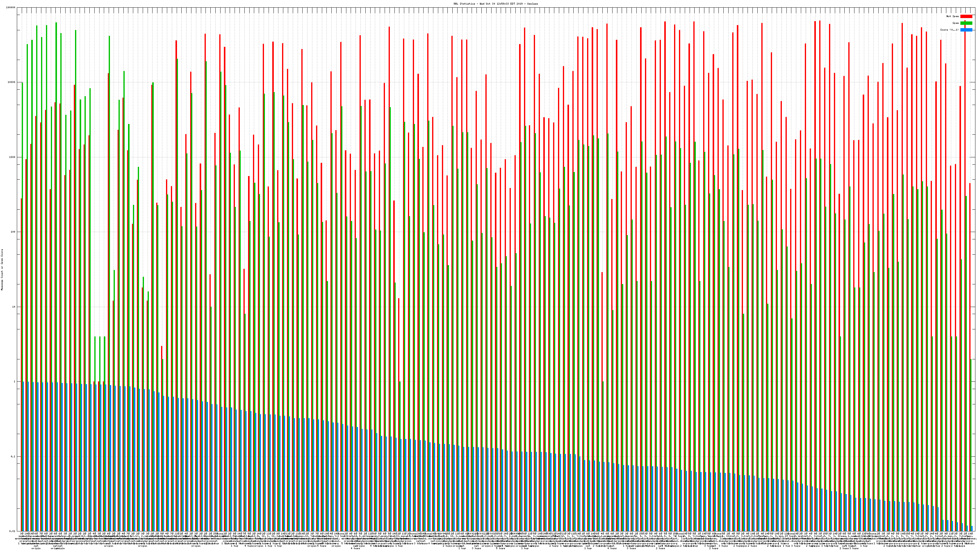Click the 10000 y-axis tick label
This screenshot has width=980, height=551.
pos(12,83)
